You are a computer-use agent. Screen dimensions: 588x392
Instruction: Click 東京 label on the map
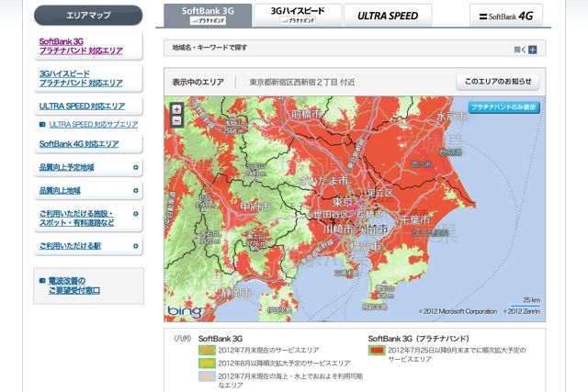343,202
